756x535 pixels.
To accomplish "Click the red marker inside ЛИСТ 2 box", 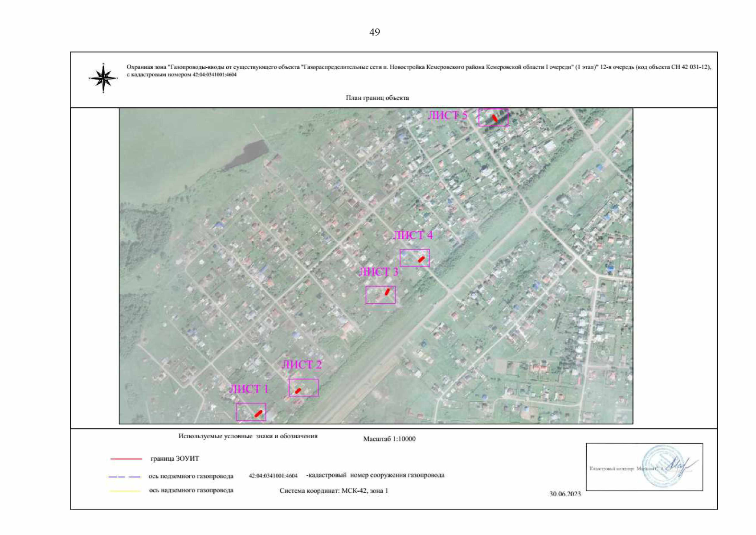I will point(298,391).
